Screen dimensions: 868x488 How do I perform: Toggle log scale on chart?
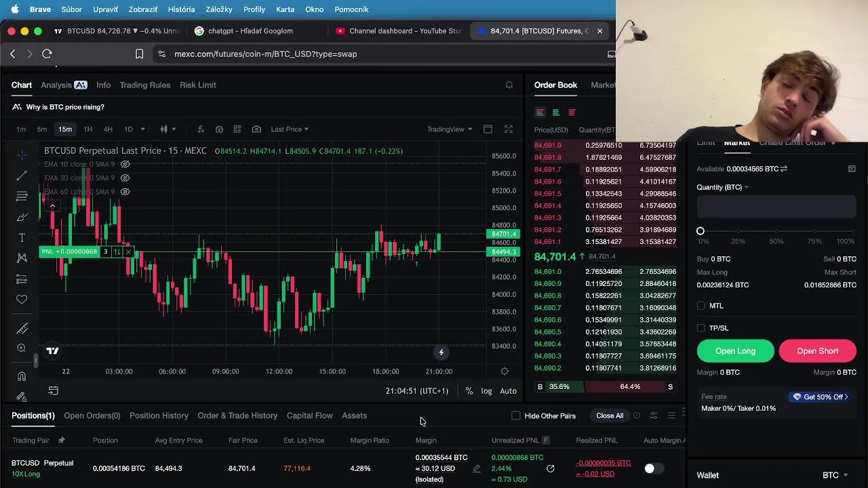click(x=486, y=391)
